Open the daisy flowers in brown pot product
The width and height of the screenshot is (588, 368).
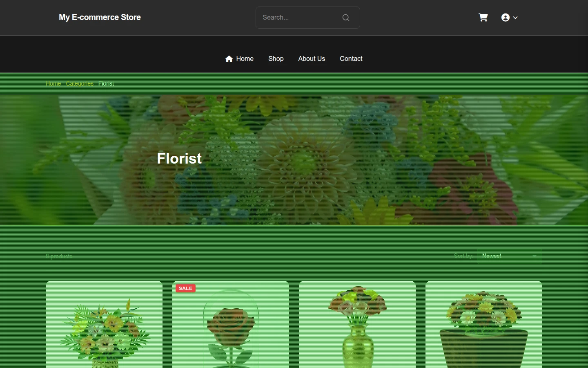(484, 325)
